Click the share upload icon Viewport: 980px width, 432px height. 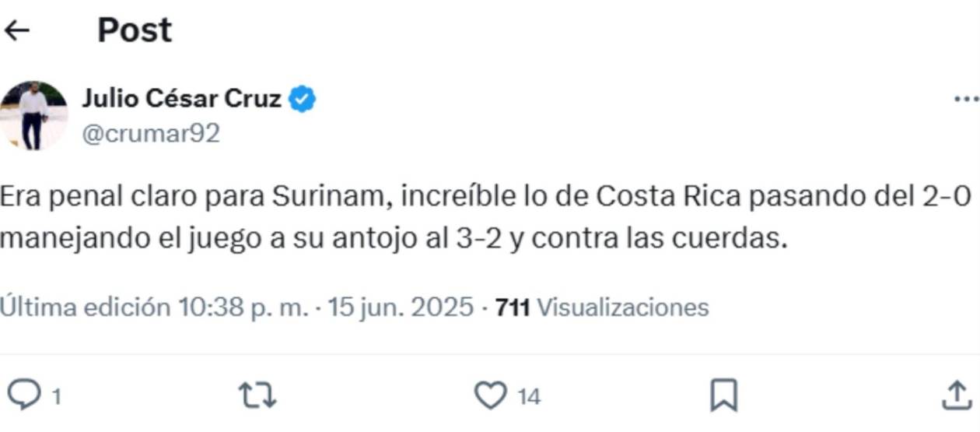[x=956, y=396]
